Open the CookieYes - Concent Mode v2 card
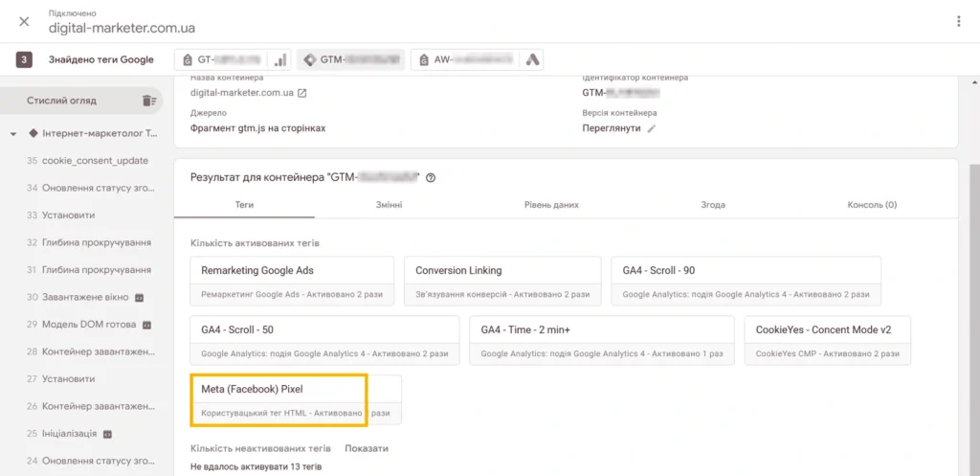The width and height of the screenshot is (980, 476). click(828, 340)
